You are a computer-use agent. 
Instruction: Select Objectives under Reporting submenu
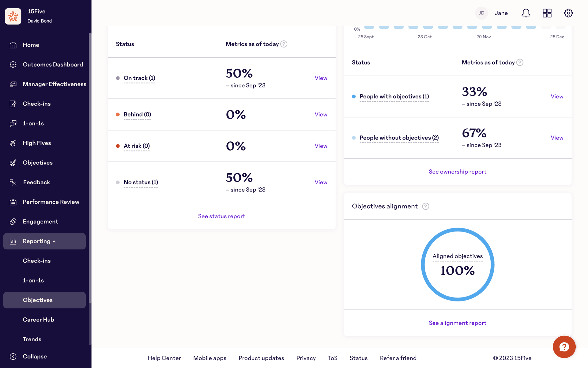44,300
